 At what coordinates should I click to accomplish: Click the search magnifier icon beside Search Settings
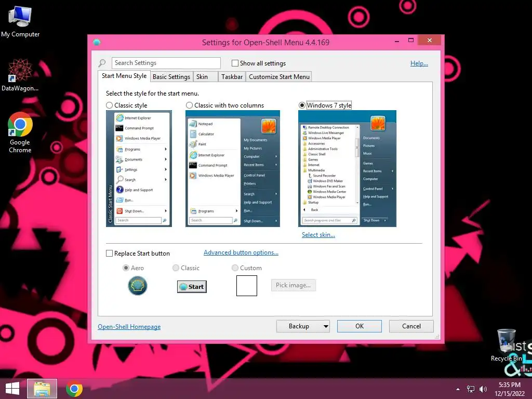click(x=102, y=63)
